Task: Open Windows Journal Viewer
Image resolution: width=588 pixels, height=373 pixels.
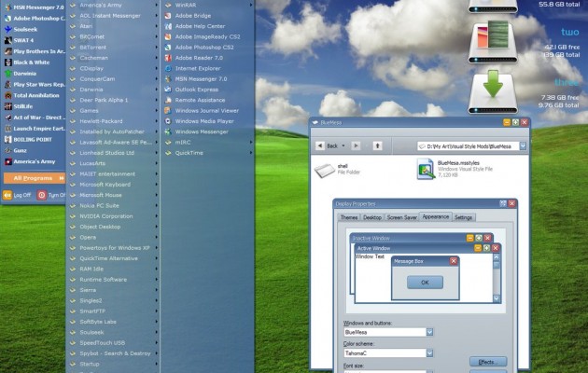Action: pyautogui.click(x=207, y=110)
